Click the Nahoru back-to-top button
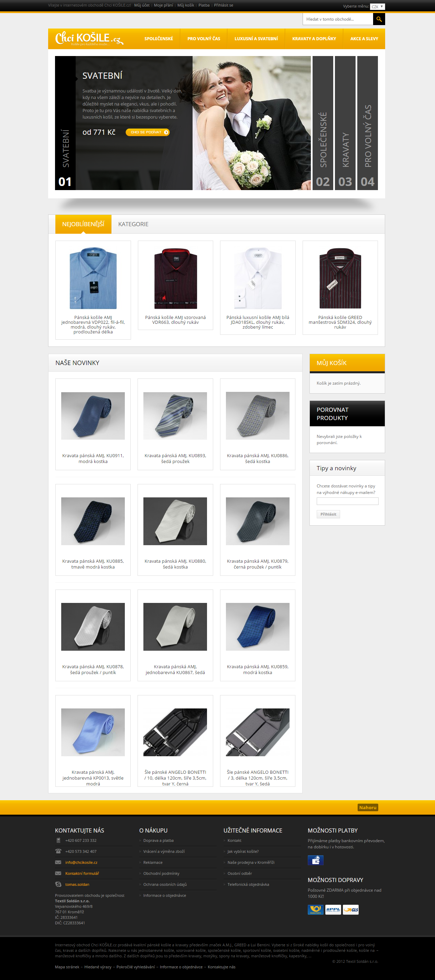This screenshot has width=435, height=980. pyautogui.click(x=368, y=807)
